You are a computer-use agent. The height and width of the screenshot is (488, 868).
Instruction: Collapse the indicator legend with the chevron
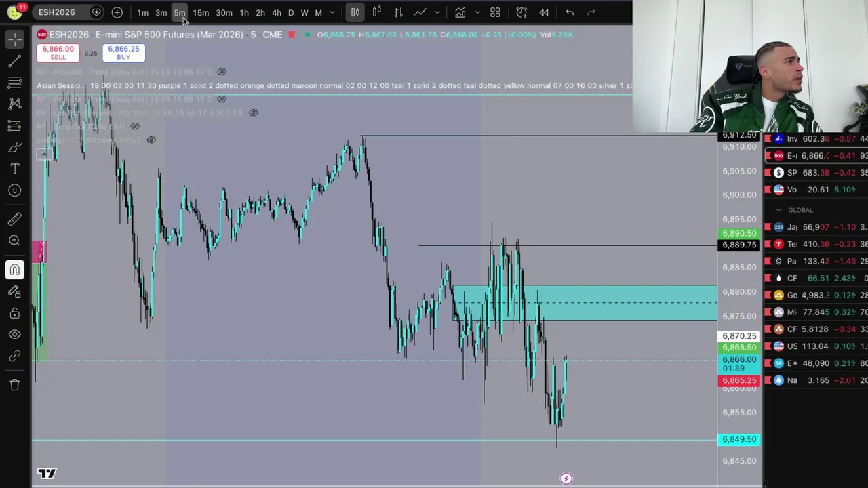(44, 154)
